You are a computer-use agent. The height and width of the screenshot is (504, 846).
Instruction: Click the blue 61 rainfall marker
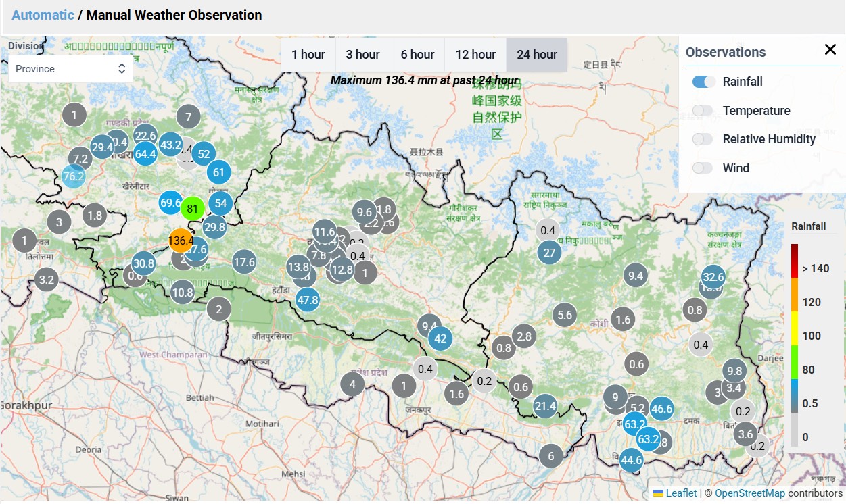tap(218, 172)
